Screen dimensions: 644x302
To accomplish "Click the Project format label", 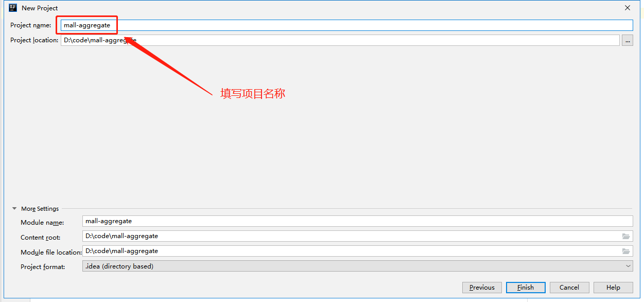I will pyautogui.click(x=43, y=267).
